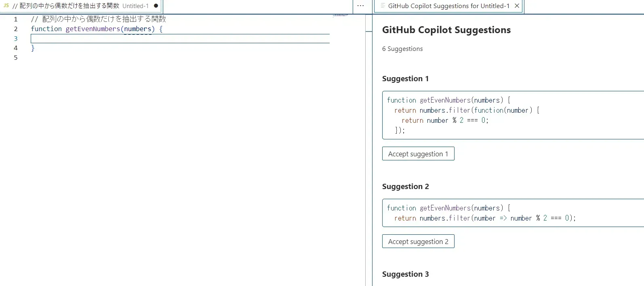Close the GitHub Copilot Suggestions tab
Image resolution: width=644 pixels, height=286 pixels.
pyautogui.click(x=517, y=6)
